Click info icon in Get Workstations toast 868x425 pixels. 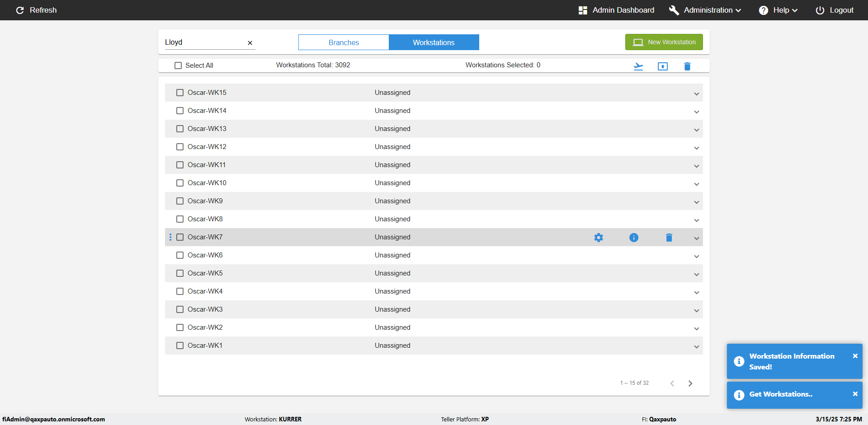[x=739, y=395]
